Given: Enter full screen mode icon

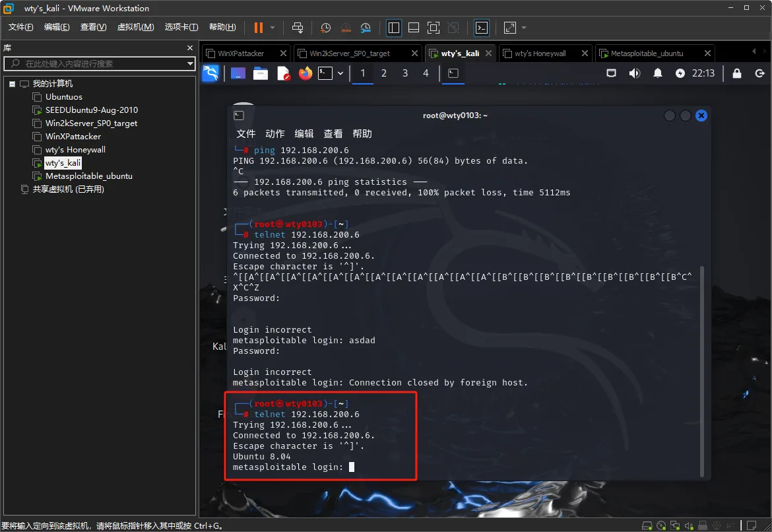Looking at the screenshot, I should (x=434, y=28).
